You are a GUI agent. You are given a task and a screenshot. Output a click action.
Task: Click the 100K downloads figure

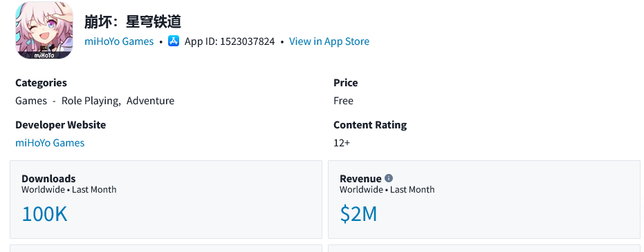44,214
